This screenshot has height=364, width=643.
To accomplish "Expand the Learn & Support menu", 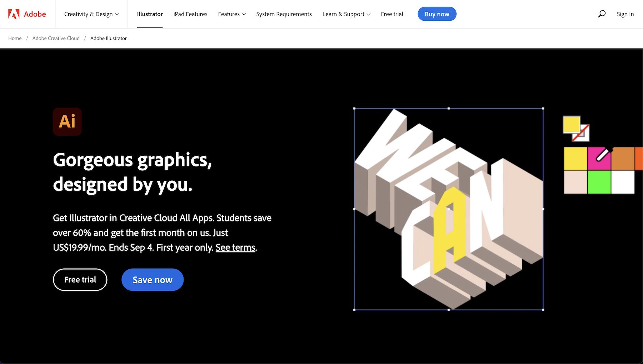I will point(345,14).
